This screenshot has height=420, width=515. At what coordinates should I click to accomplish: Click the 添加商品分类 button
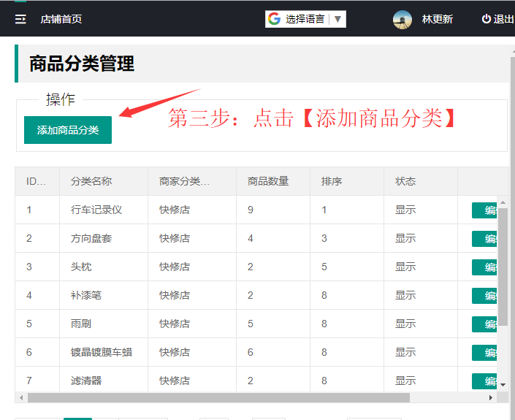[x=68, y=130]
